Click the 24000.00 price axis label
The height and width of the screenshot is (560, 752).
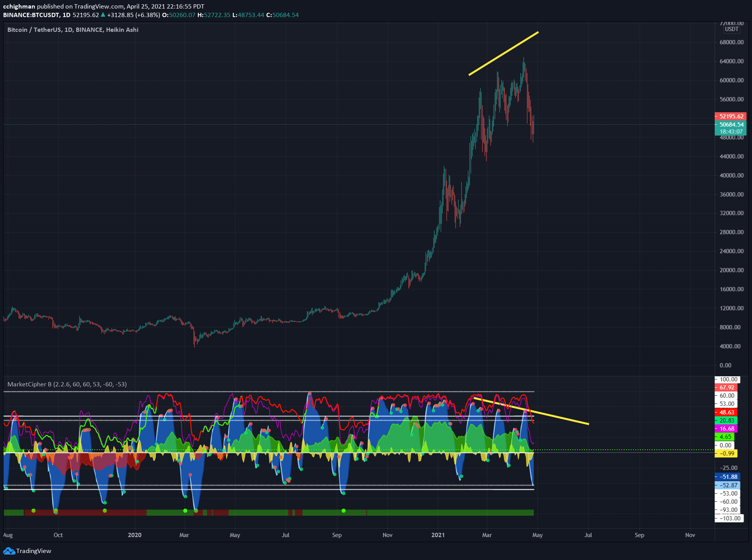tap(731, 251)
